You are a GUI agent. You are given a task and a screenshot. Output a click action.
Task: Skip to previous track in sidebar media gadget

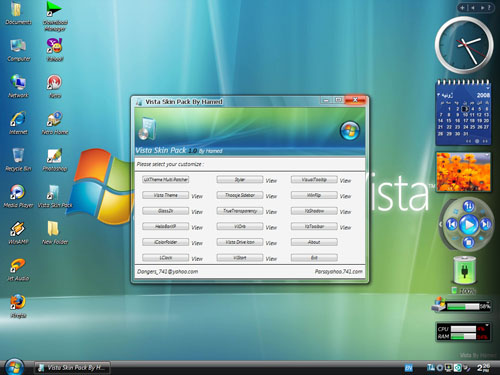tap(451, 224)
